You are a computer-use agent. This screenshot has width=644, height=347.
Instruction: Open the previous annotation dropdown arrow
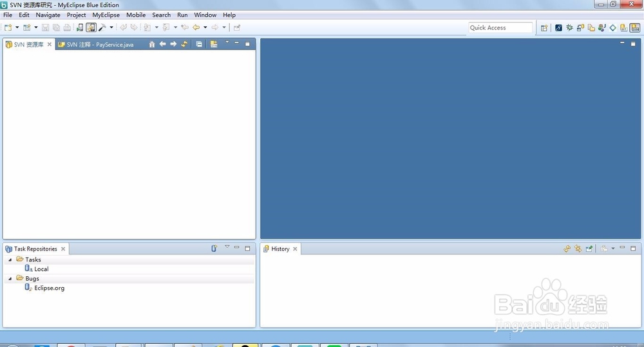click(x=175, y=28)
